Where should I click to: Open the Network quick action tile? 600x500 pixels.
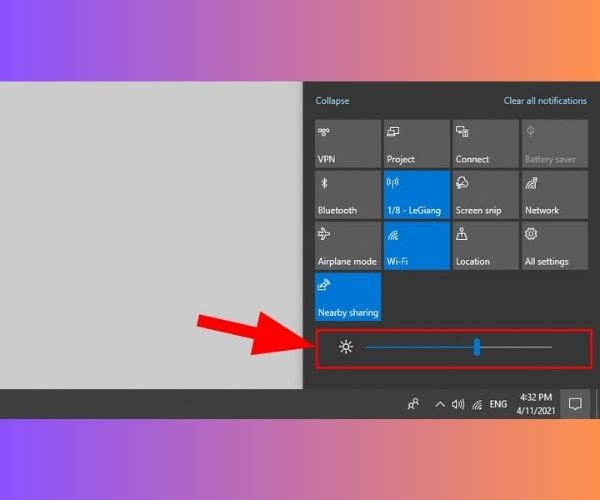[555, 195]
